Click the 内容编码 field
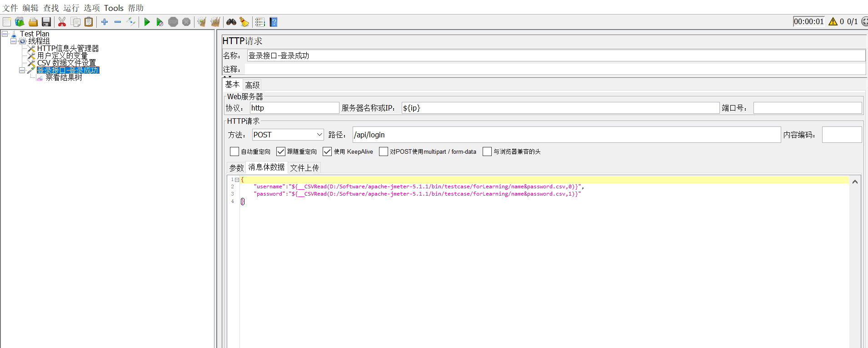Image resolution: width=868 pixels, height=348 pixels. coord(842,135)
